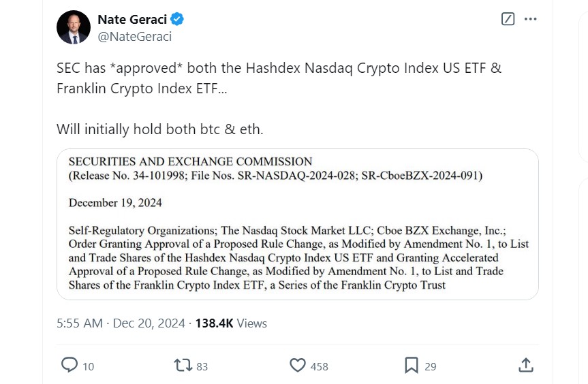Toggle the bookmark icon on the post
588x384 pixels.
coord(412,366)
